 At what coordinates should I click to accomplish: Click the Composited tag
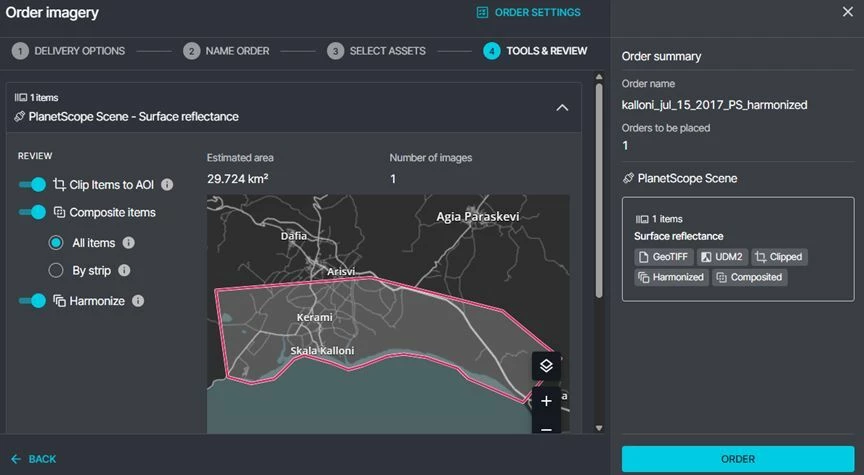coord(749,277)
